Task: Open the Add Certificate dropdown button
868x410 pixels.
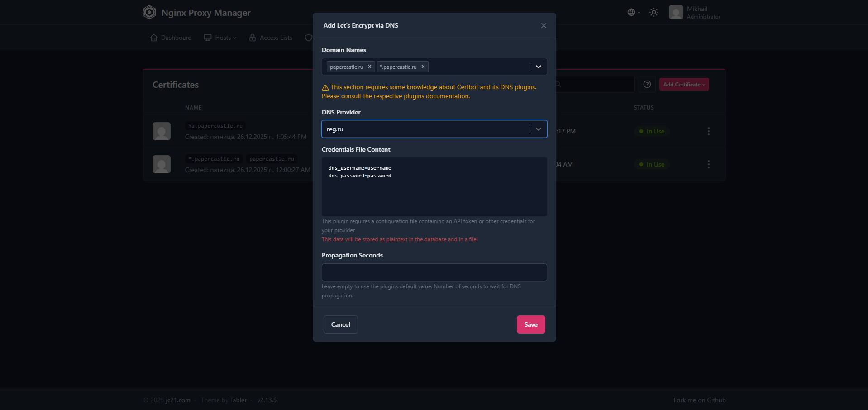Action: click(x=684, y=84)
